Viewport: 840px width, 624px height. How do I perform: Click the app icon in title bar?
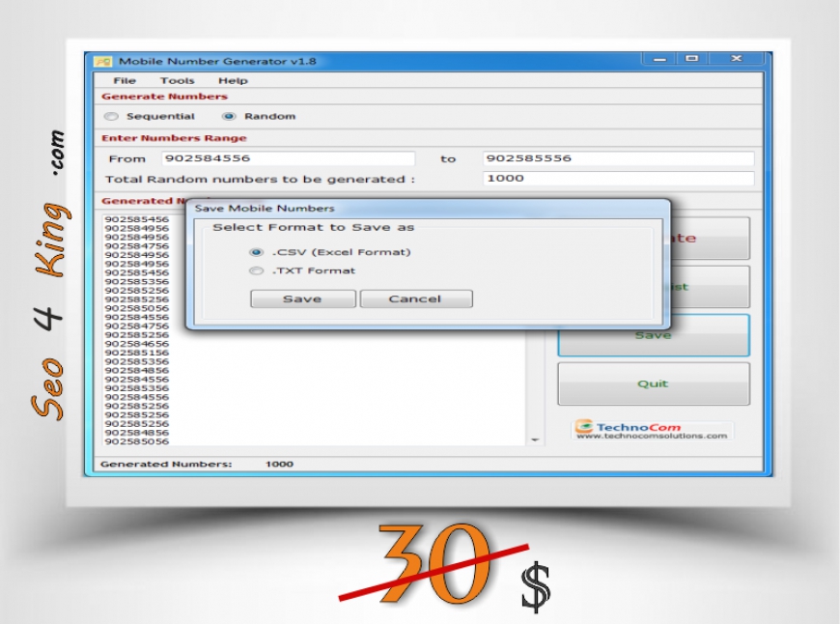tap(103, 62)
